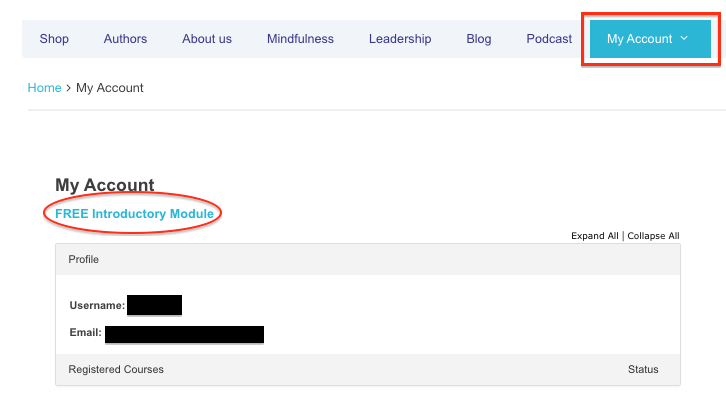The image size is (726, 406).
Task: Click Expand All sections
Action: click(x=595, y=236)
